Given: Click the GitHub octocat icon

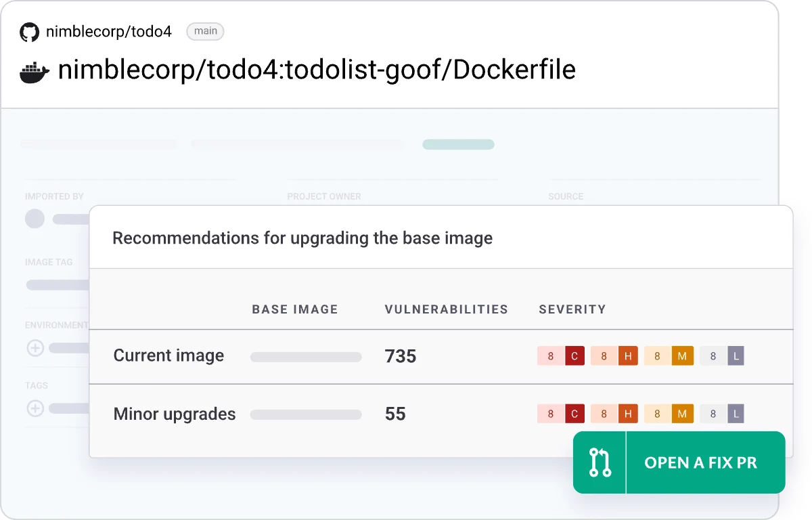Looking at the screenshot, I should (x=28, y=31).
